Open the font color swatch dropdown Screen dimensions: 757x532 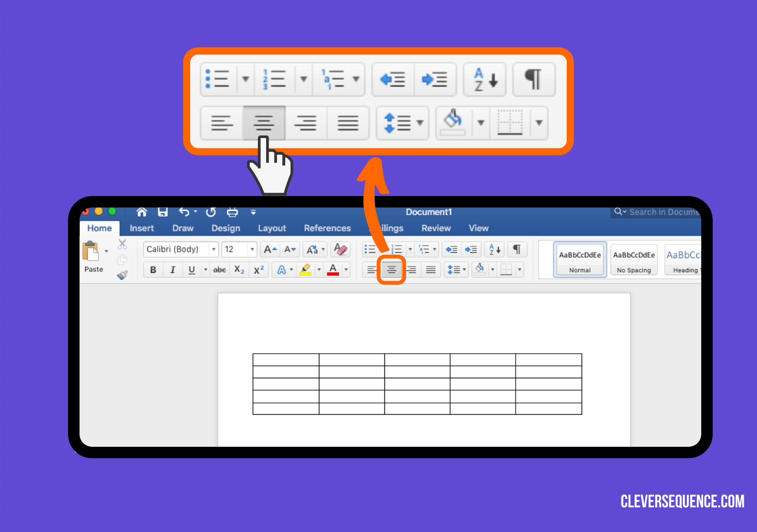click(x=345, y=269)
